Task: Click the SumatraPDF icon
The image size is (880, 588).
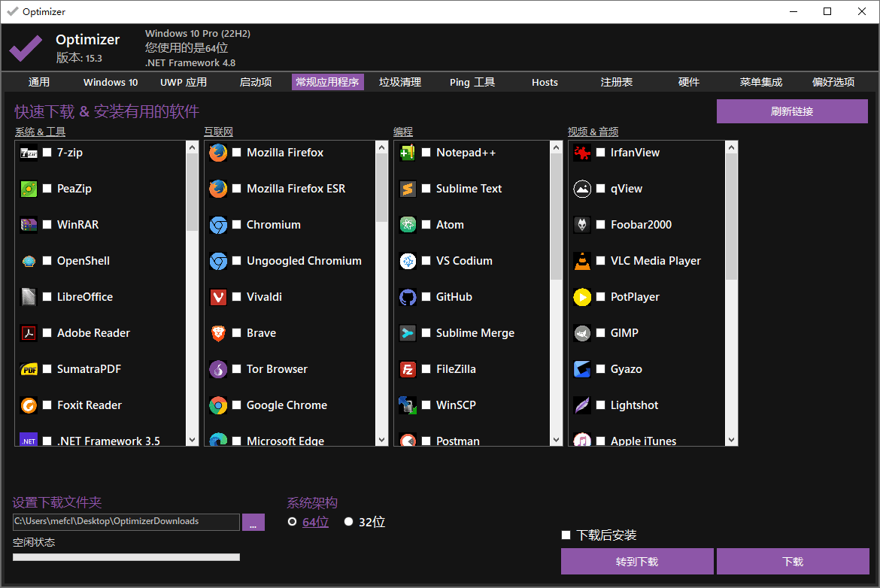Action: [x=29, y=369]
